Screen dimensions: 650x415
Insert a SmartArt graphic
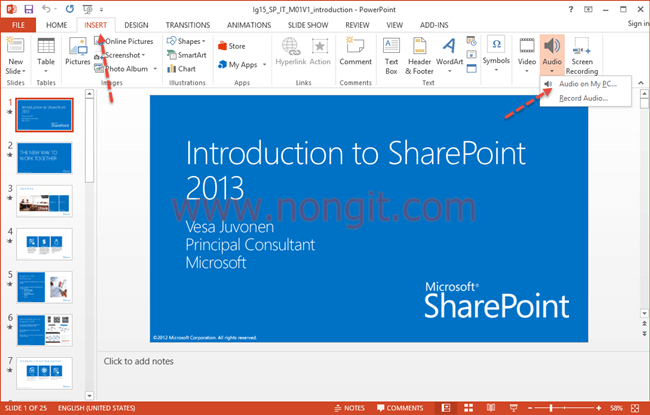(x=187, y=55)
